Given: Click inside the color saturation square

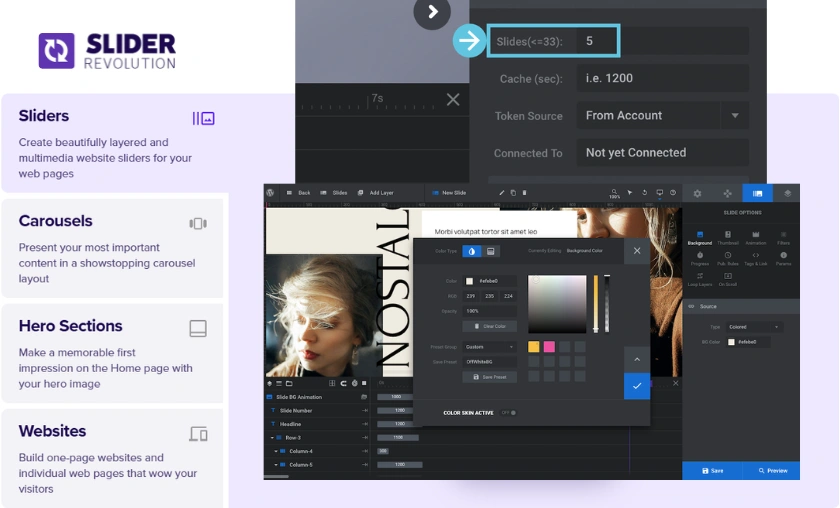Looking at the screenshot, I should [x=557, y=304].
